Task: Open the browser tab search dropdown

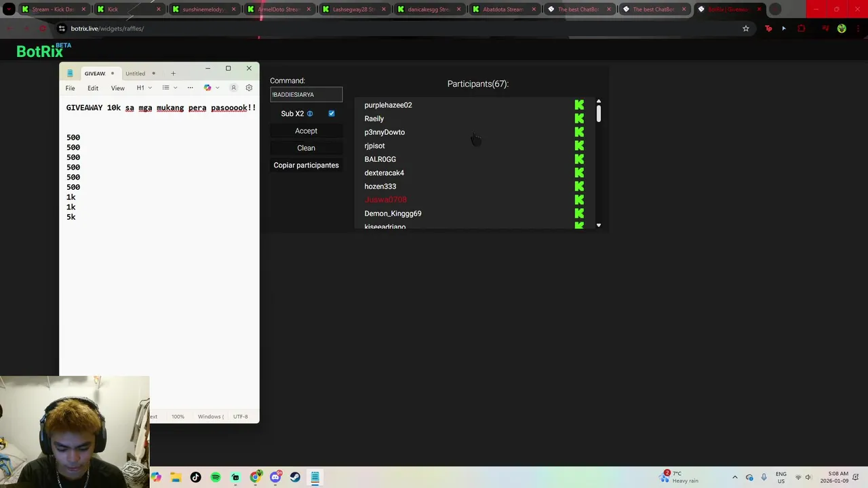Action: click(x=9, y=9)
